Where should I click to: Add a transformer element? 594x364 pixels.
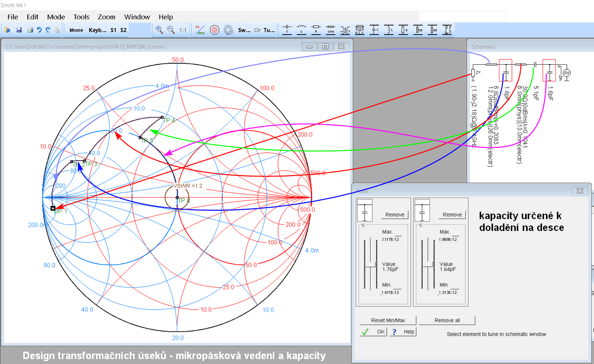[345, 30]
